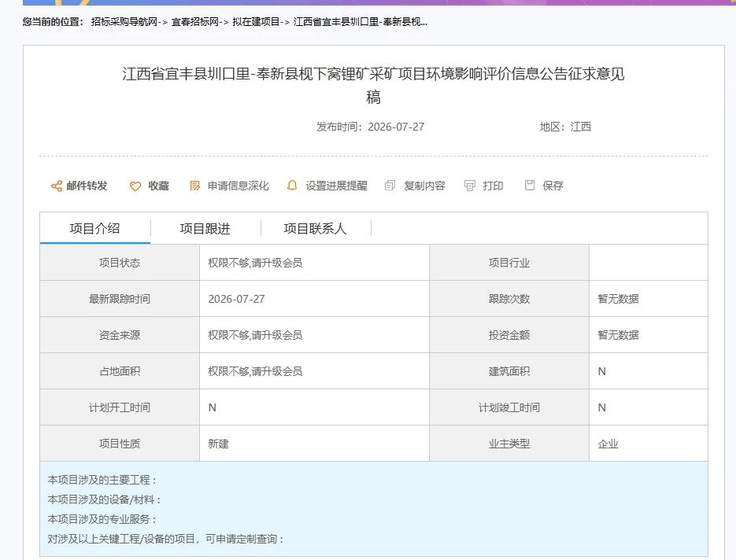This screenshot has height=560, width=736.
Task: Click the line about 可申请定制查询
Action: click(x=165, y=539)
